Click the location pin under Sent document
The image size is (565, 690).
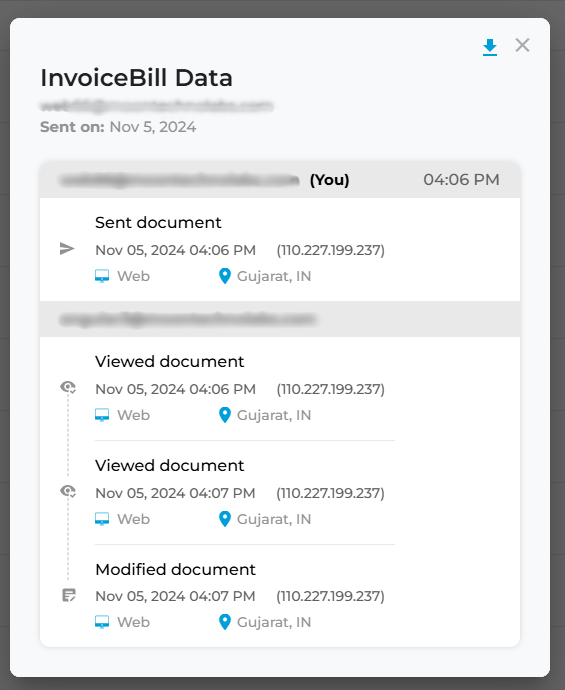[x=225, y=276]
